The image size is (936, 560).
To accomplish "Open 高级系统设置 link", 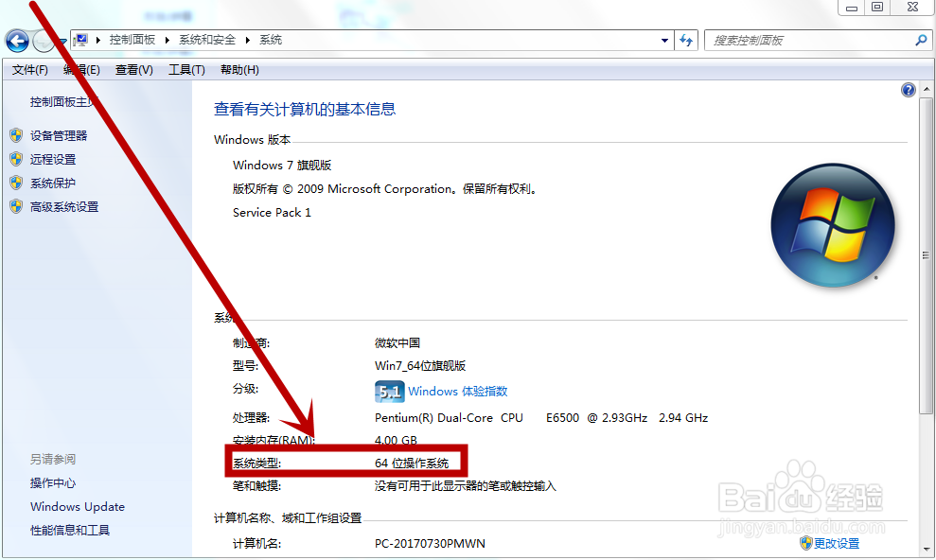I will click(64, 207).
